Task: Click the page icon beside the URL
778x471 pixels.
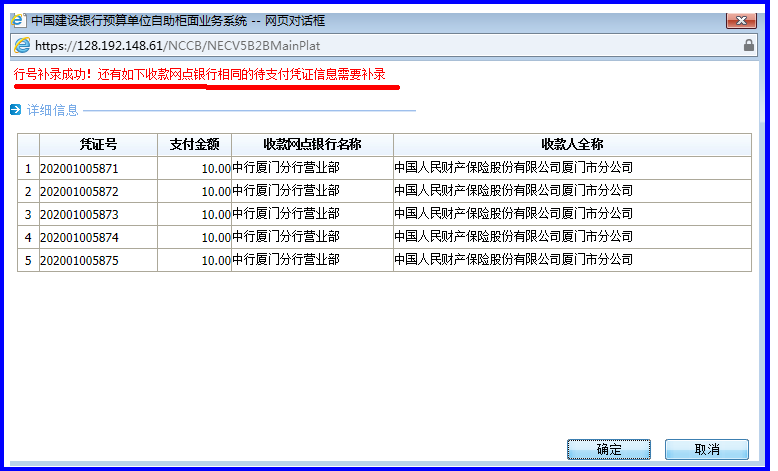Action: coord(22,45)
